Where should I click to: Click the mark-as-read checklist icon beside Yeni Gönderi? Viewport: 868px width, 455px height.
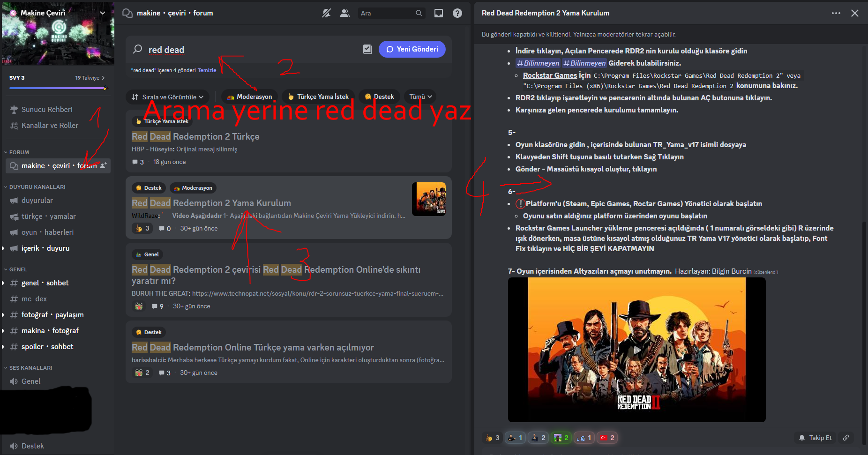(x=367, y=49)
